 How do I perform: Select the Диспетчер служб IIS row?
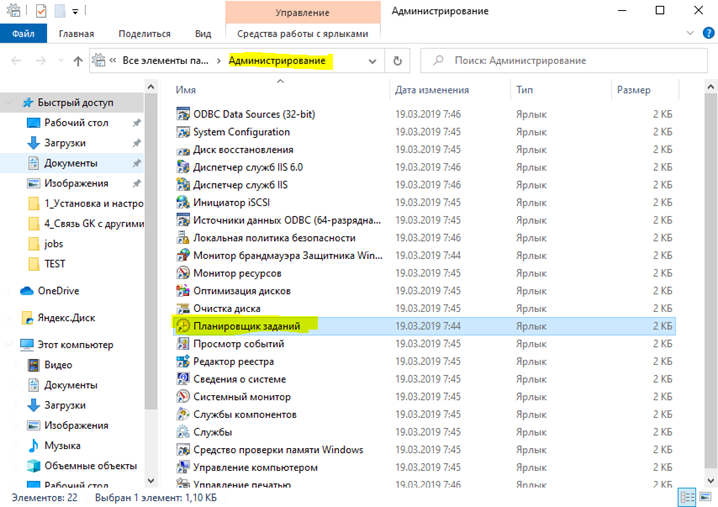[424, 185]
